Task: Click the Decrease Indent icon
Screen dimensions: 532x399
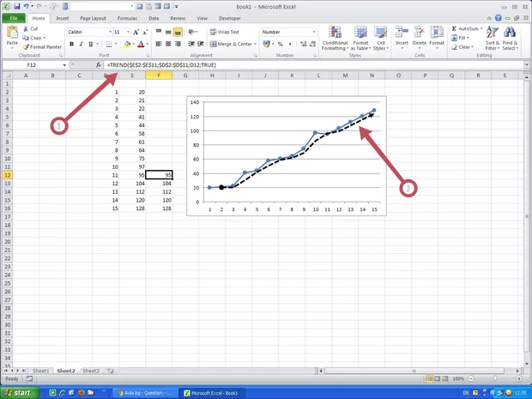Action: coord(191,44)
